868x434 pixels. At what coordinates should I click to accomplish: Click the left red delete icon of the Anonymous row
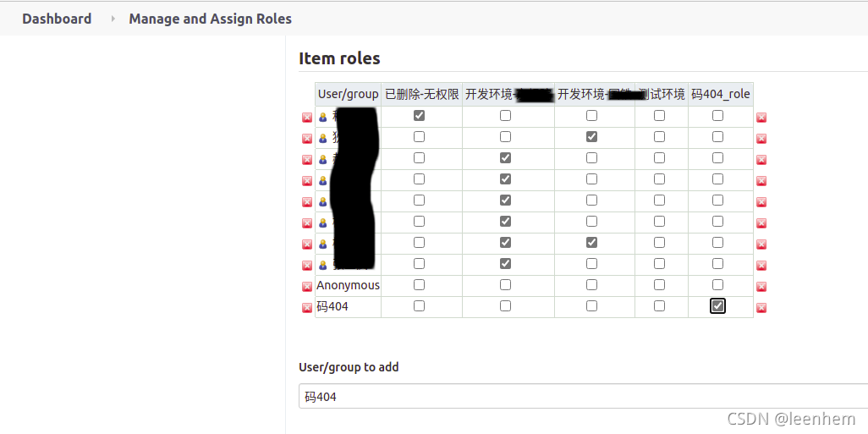pos(307,286)
